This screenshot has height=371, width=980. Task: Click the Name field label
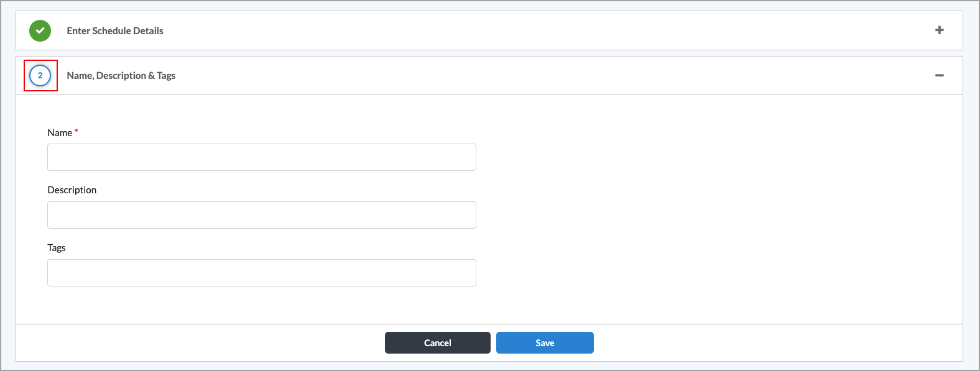[x=59, y=132]
